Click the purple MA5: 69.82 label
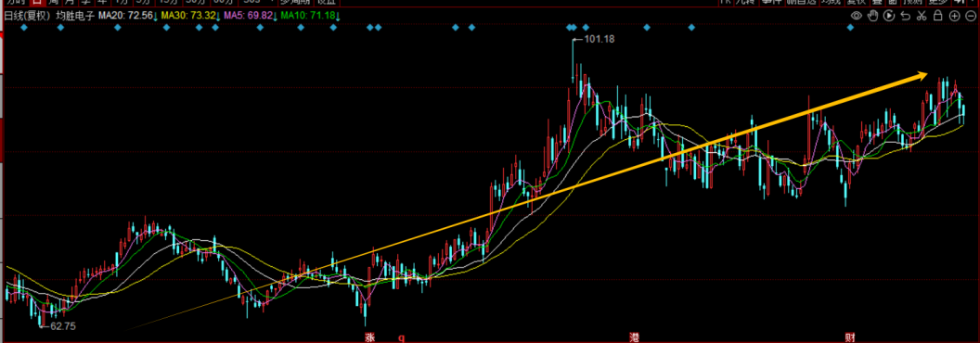The height and width of the screenshot is (343, 980). click(x=248, y=15)
